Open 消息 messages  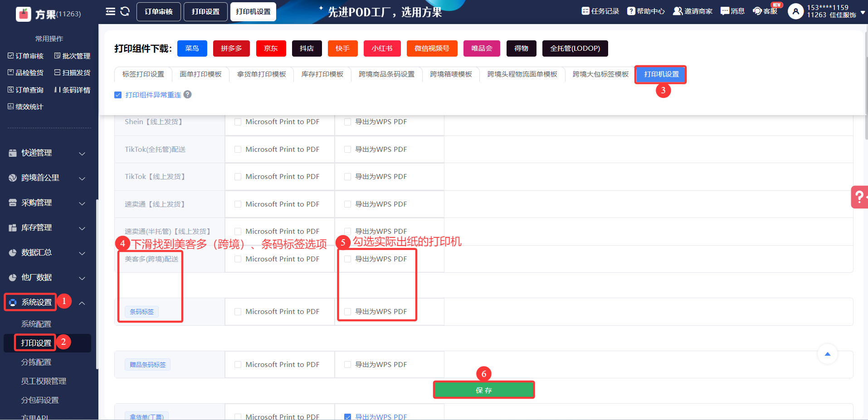(x=732, y=11)
